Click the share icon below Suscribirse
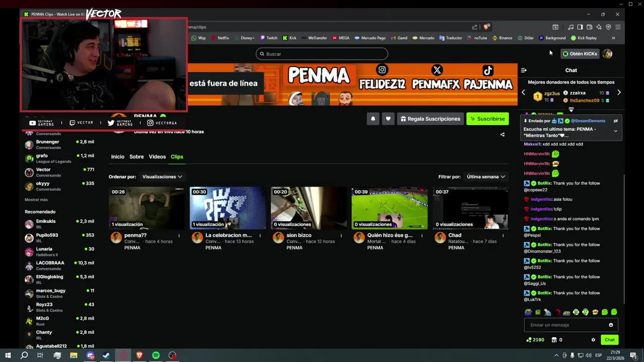This screenshot has width=644, height=362. [502, 134]
